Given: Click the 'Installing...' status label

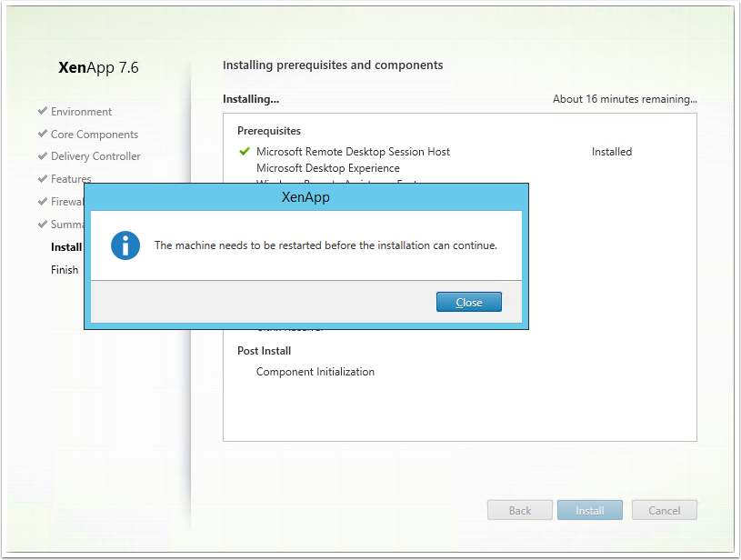Looking at the screenshot, I should pos(251,99).
